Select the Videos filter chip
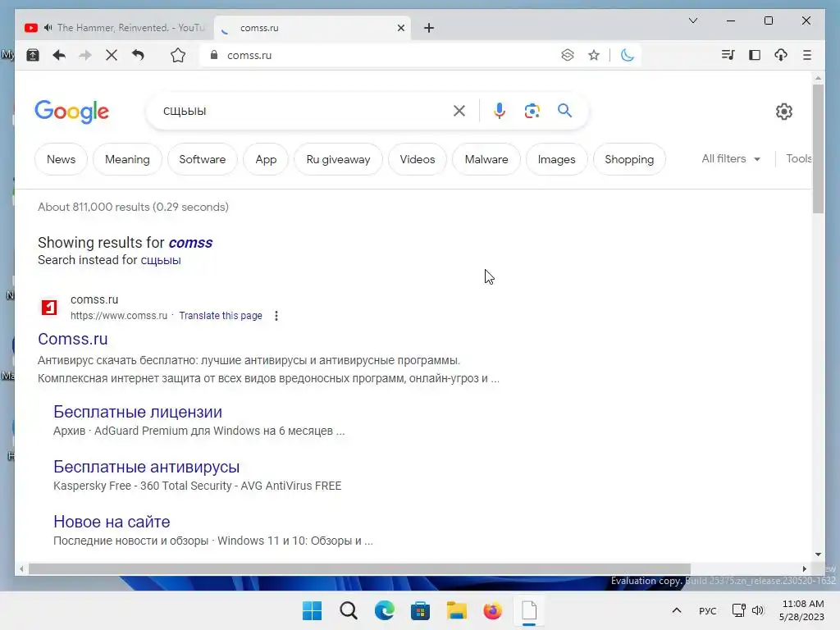Viewport: 840px width, 630px height. 418,159
